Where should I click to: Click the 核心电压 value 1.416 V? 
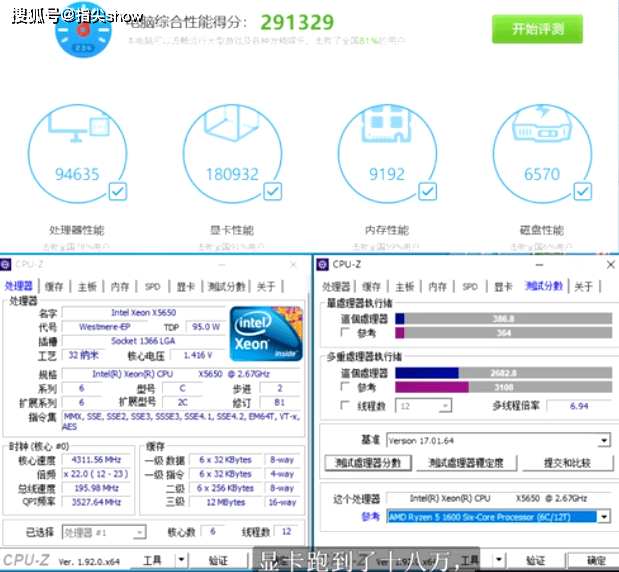(x=198, y=355)
